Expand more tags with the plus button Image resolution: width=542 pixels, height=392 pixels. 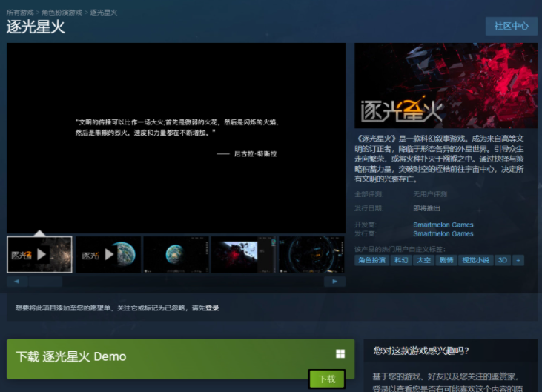click(518, 260)
